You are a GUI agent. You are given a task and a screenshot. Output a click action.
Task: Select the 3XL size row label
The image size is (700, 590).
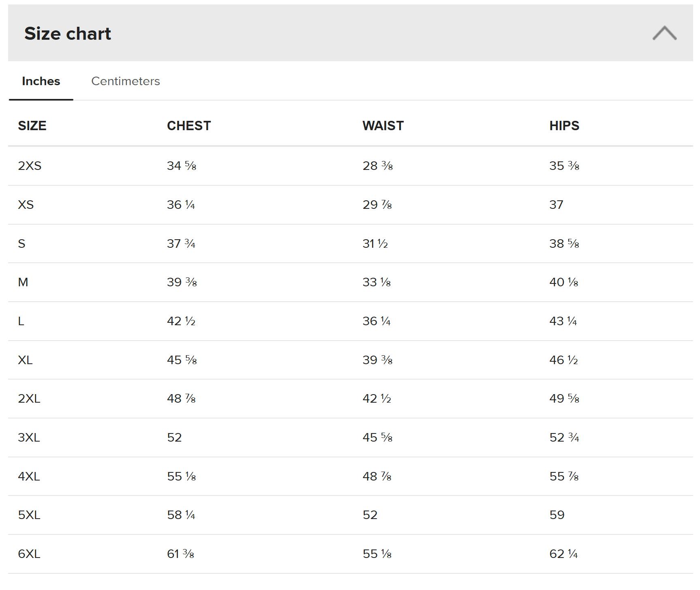tap(29, 438)
